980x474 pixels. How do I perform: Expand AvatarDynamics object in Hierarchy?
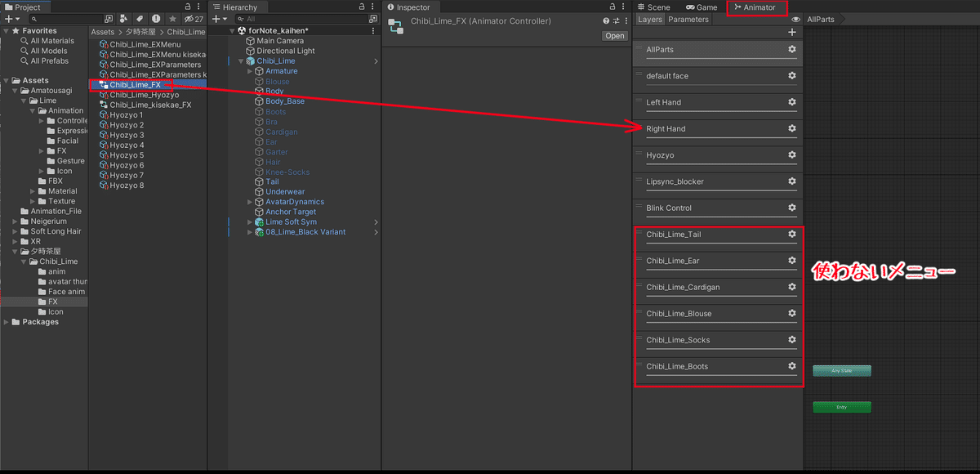tap(251, 202)
